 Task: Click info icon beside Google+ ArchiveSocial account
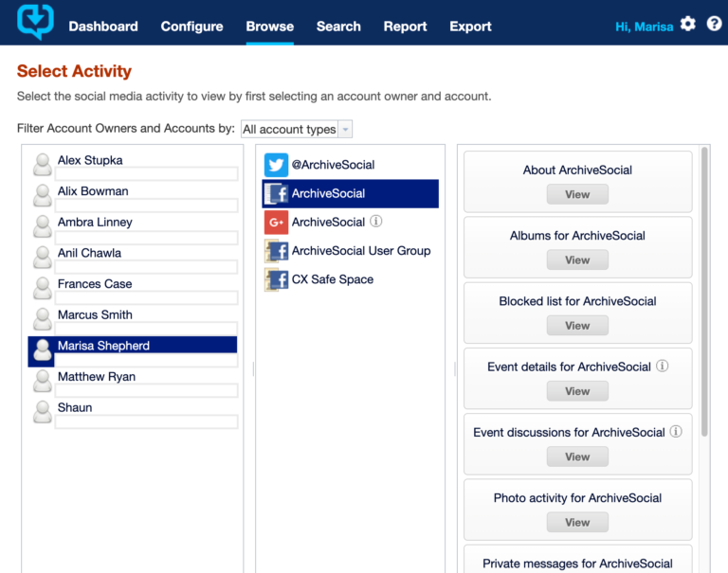[x=375, y=222]
